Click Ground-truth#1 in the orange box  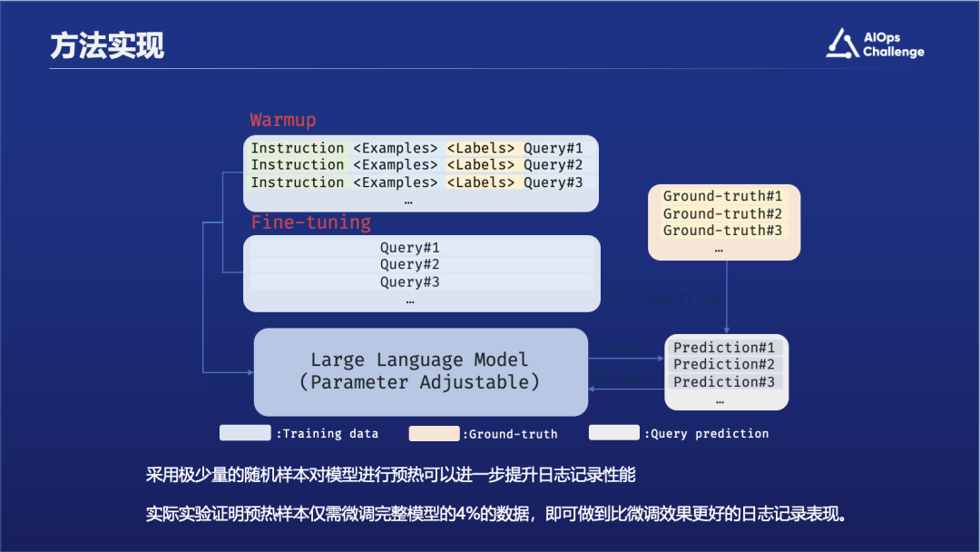tap(722, 196)
